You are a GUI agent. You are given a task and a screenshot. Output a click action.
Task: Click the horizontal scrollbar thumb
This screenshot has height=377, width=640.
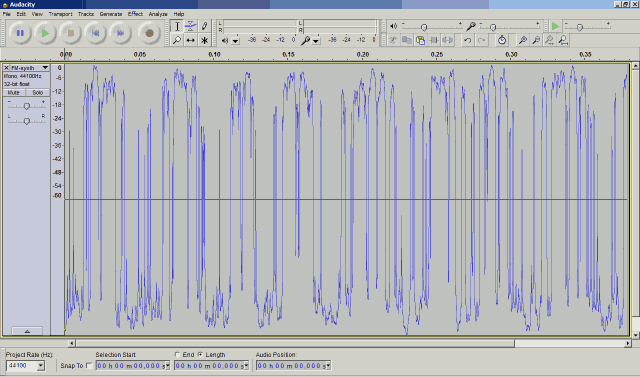tap(295, 344)
